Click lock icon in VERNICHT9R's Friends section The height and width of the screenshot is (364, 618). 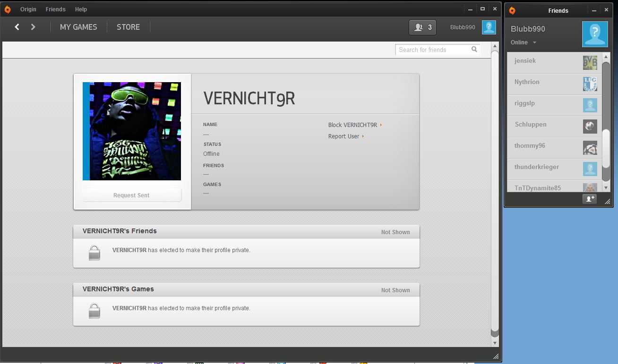click(94, 253)
